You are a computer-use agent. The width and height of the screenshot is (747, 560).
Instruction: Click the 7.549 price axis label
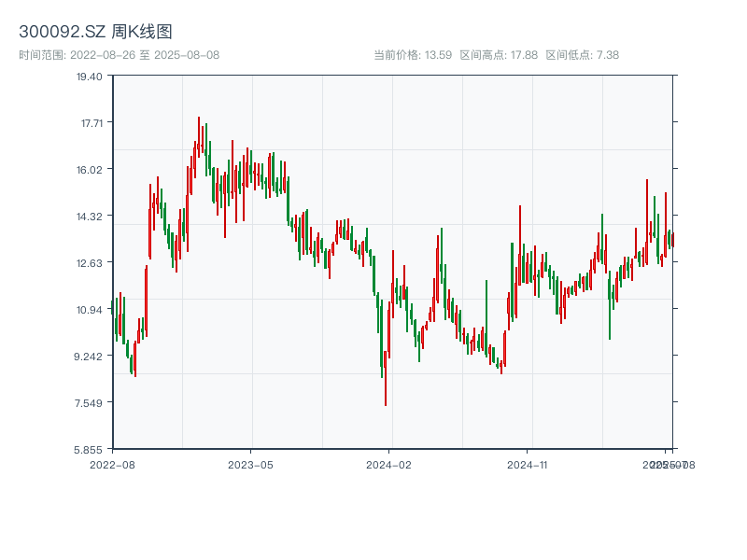tap(90, 402)
